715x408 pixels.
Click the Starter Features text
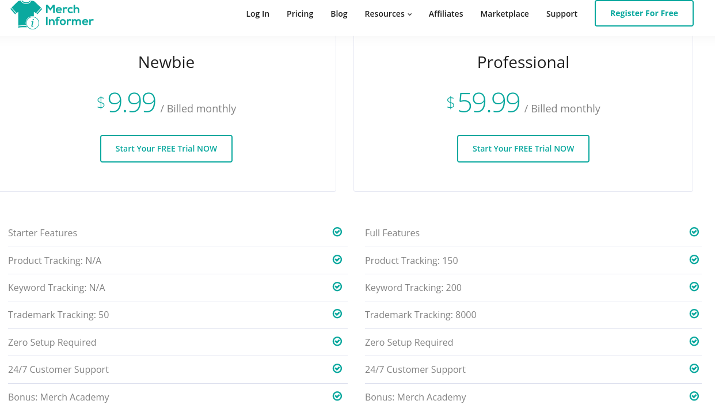click(42, 233)
